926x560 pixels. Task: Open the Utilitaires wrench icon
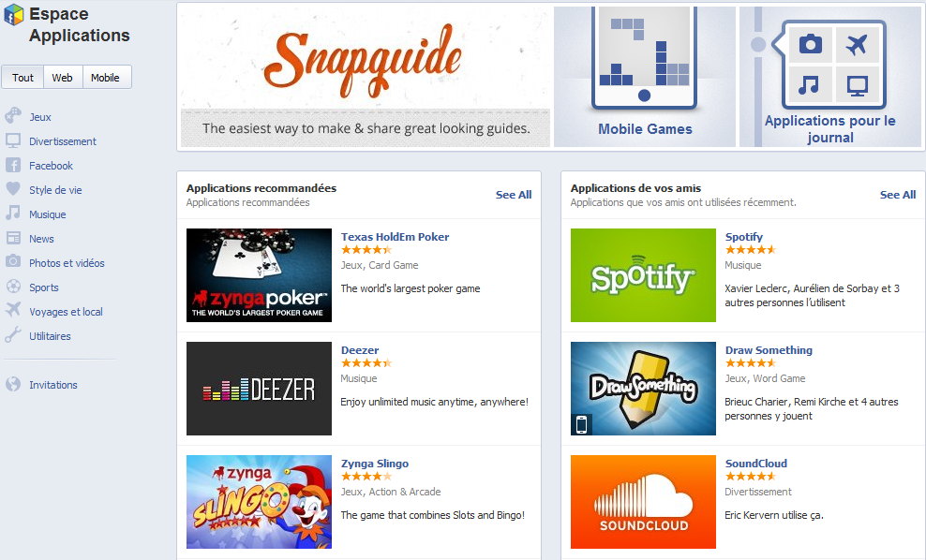coord(13,334)
